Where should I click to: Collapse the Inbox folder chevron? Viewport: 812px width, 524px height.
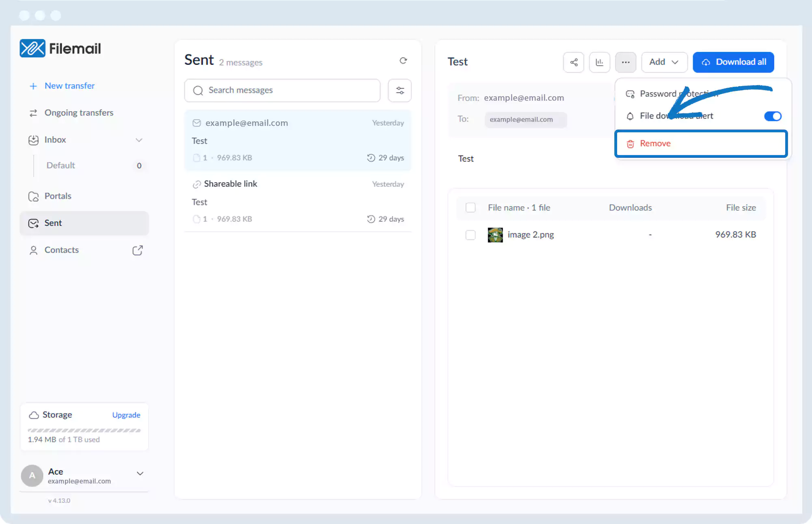point(139,140)
